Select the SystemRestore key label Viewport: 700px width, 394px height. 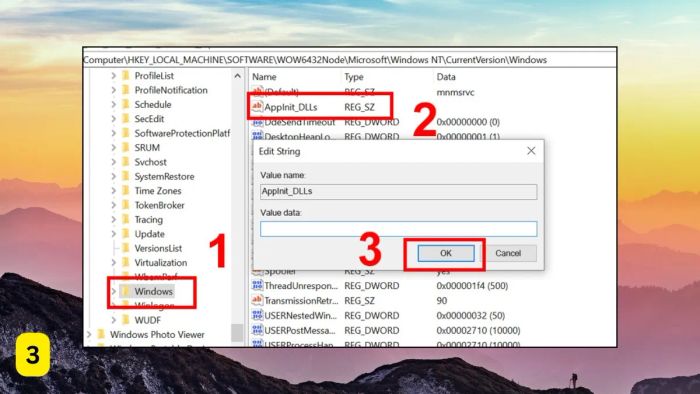164,176
